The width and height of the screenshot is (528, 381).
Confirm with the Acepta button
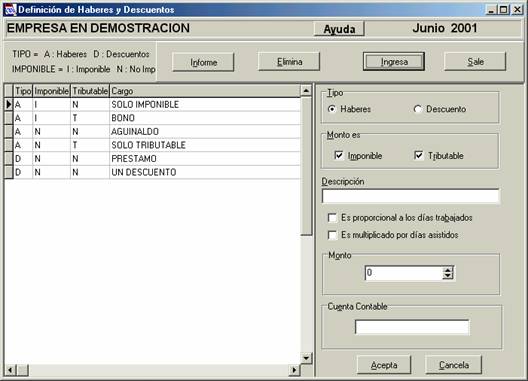point(384,365)
